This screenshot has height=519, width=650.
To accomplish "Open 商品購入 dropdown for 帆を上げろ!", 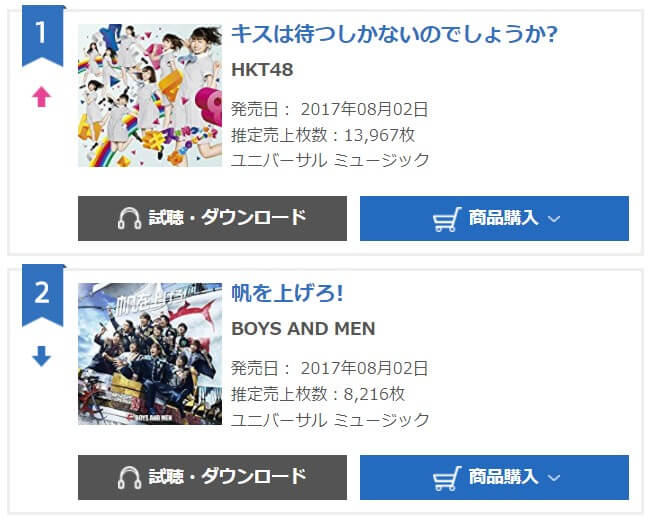I will (x=494, y=478).
